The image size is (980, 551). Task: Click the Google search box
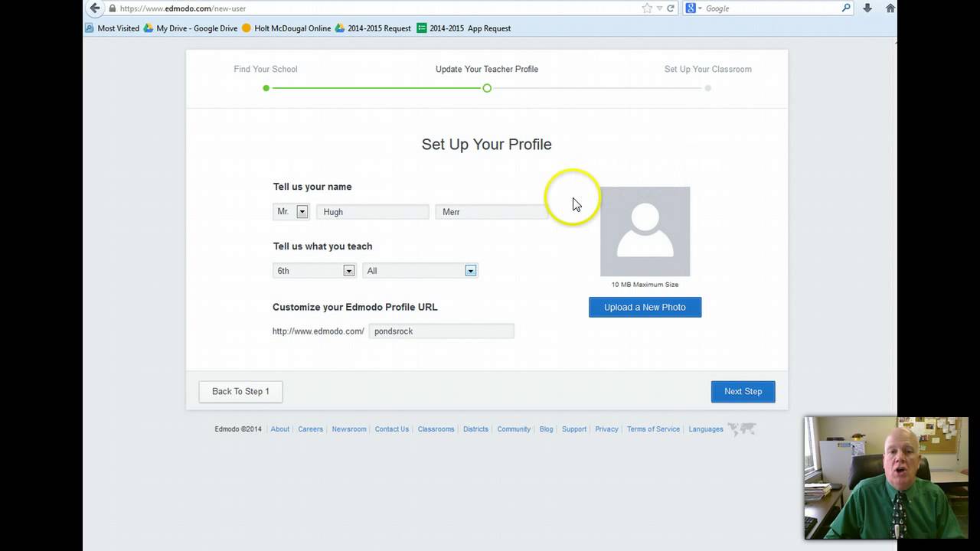pyautogui.click(x=768, y=8)
